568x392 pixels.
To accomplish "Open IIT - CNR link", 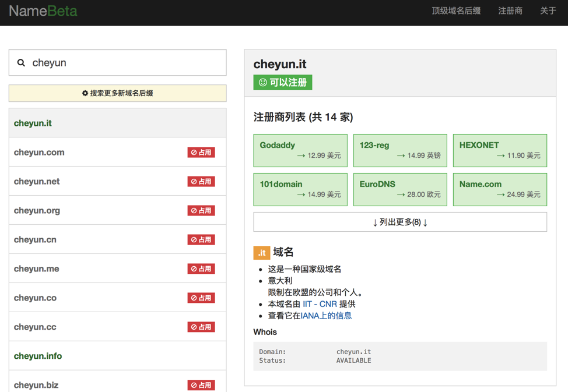I will point(320,304).
